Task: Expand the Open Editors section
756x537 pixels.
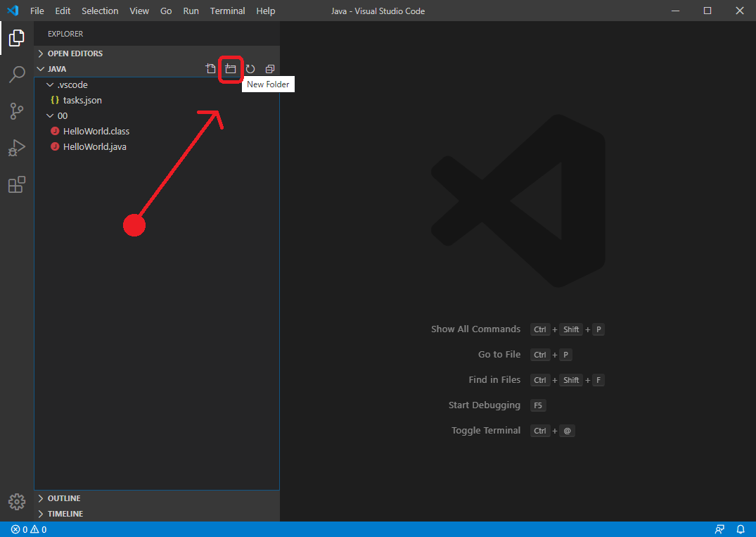Action: point(157,53)
